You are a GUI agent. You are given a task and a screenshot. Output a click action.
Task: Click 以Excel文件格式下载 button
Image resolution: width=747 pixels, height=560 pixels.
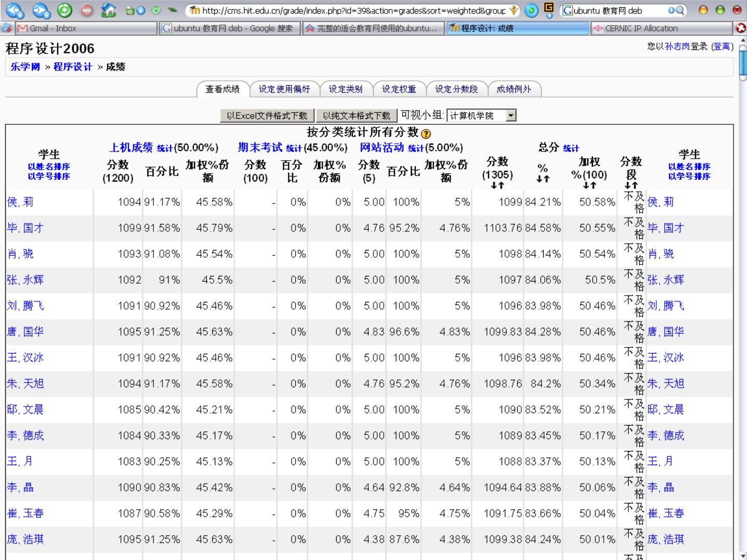pyautogui.click(x=267, y=116)
